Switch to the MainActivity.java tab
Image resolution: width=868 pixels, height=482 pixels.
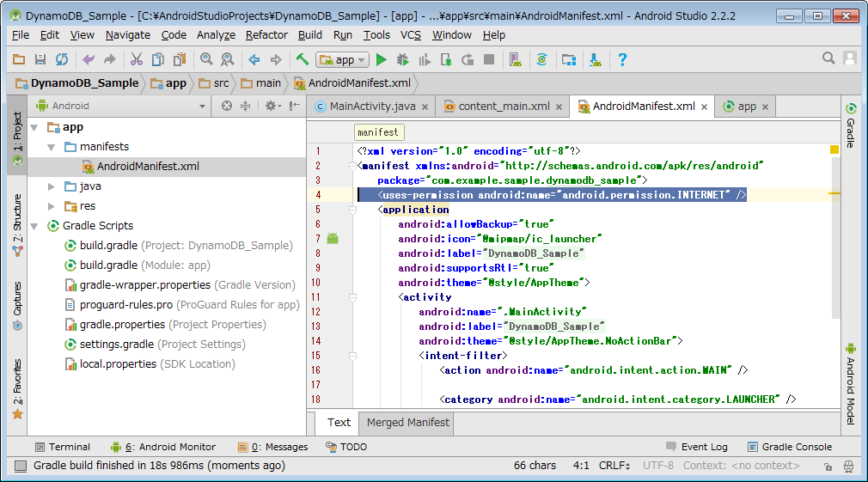point(371,106)
